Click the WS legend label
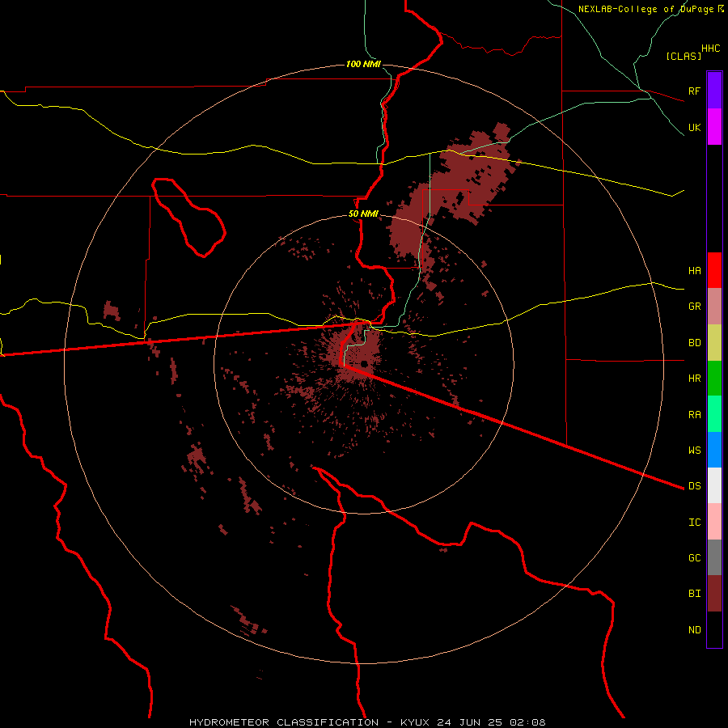728x728 pixels. (x=694, y=450)
